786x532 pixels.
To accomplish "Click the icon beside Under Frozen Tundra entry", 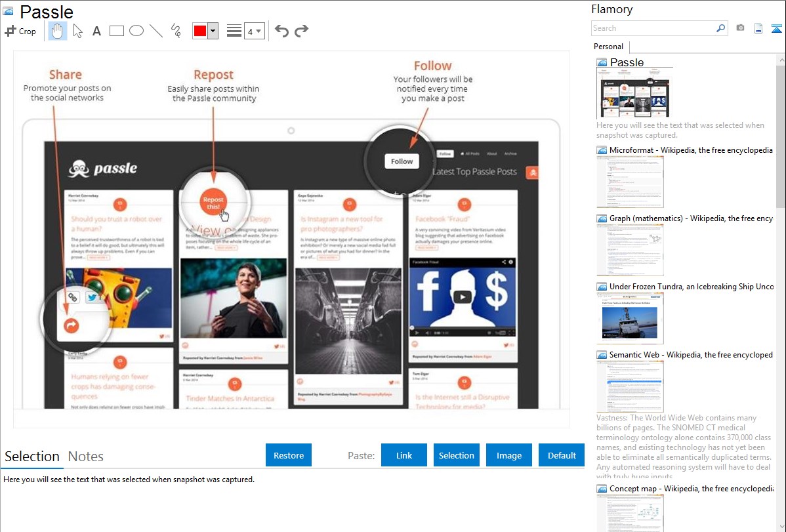I will [602, 287].
